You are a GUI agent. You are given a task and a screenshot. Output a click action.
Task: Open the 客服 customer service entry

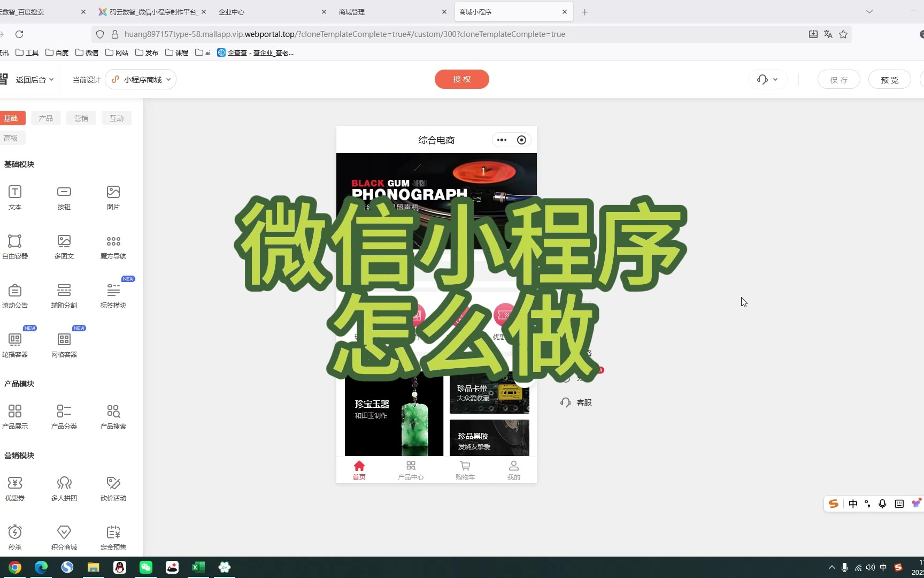tap(576, 402)
